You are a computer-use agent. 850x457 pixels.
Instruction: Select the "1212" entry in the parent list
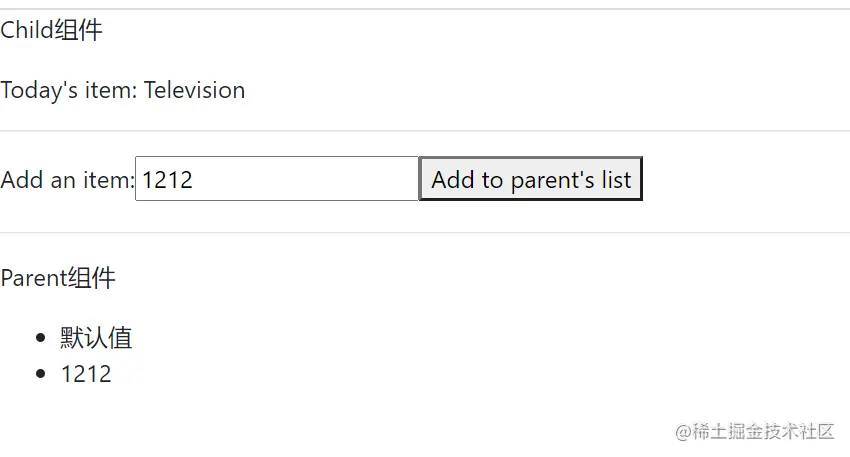point(86,374)
